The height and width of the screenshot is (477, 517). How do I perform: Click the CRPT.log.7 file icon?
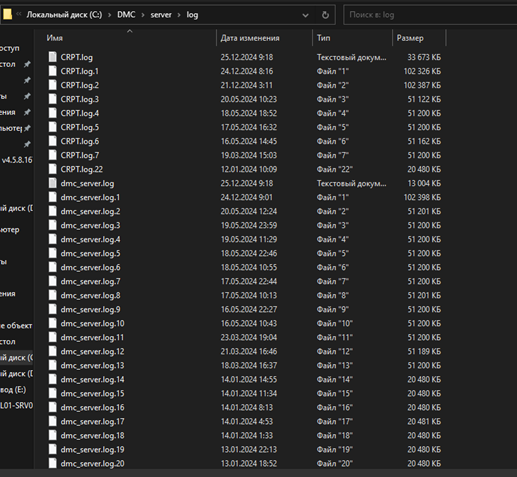(x=52, y=155)
